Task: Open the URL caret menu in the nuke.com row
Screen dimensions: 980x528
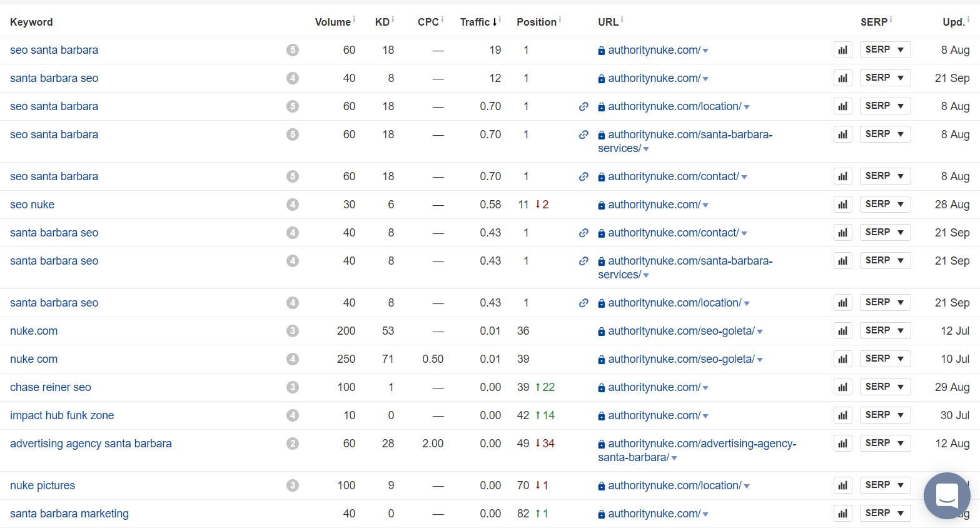Action: (760, 332)
